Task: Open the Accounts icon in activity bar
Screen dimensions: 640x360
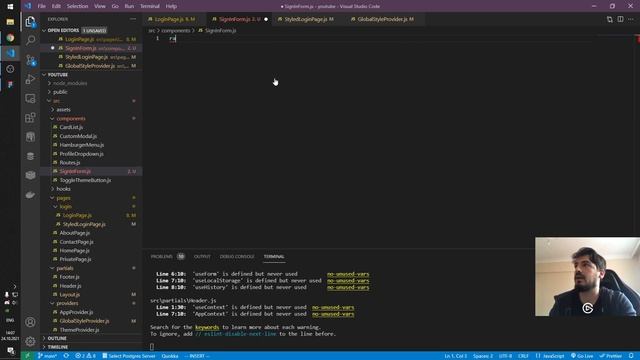Action: [30, 322]
